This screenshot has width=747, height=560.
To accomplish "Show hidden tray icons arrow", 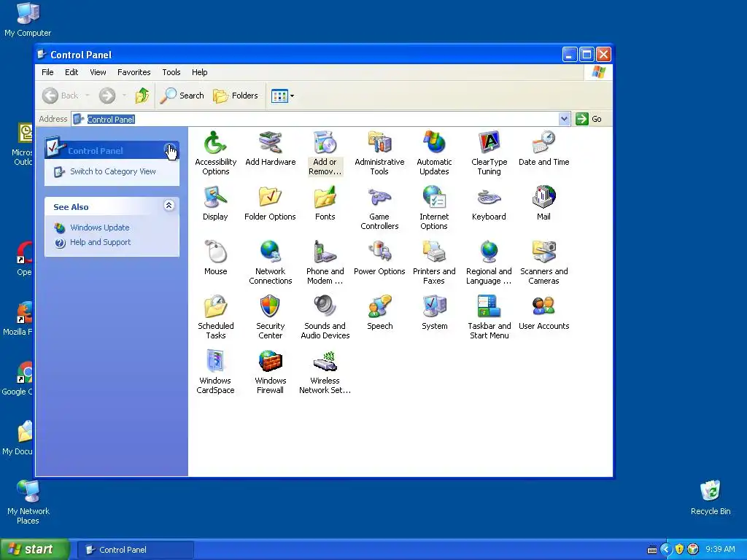I will click(665, 549).
